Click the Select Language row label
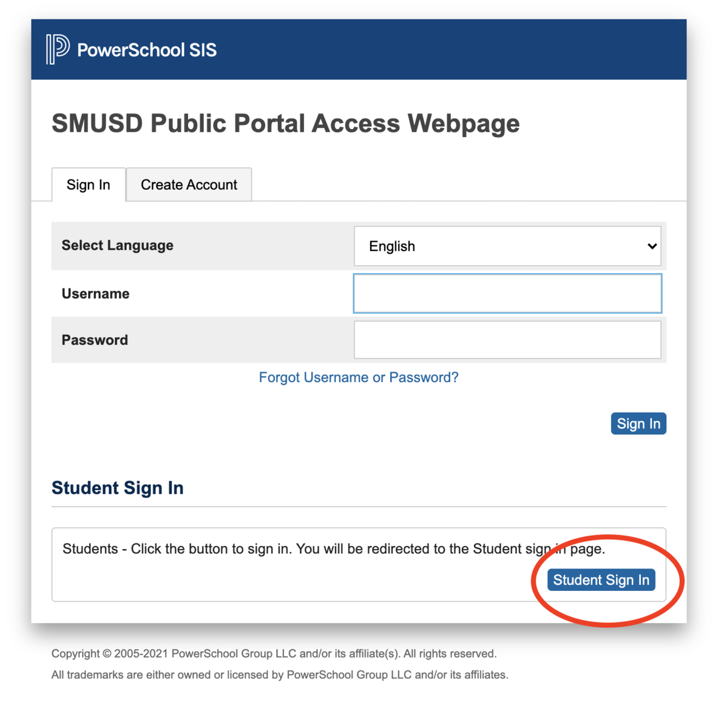Image resolution: width=724 pixels, height=728 pixels. click(117, 245)
